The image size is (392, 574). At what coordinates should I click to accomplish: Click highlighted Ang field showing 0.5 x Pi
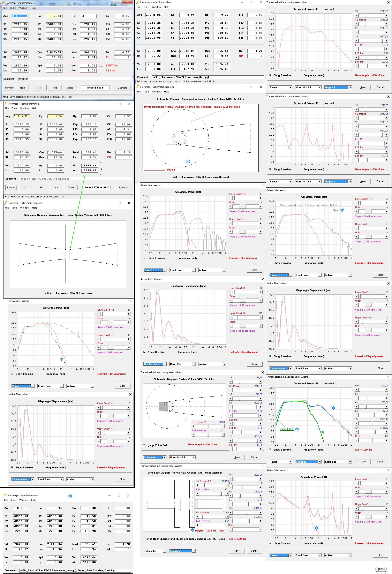coord(20,16)
